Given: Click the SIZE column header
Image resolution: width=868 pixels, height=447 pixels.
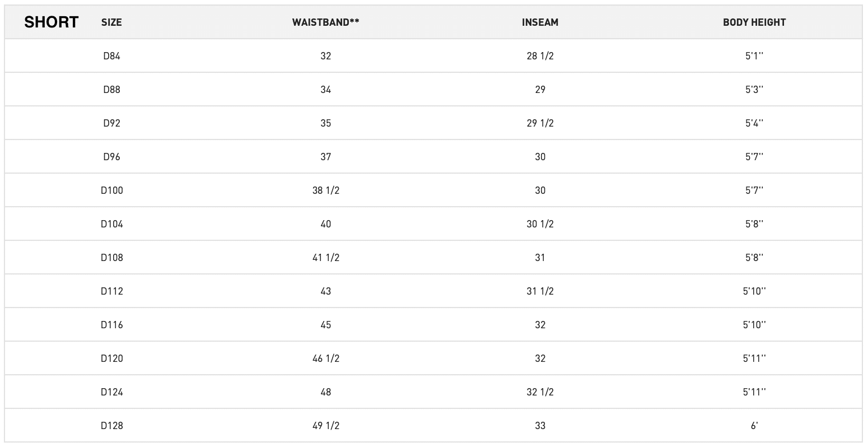Looking at the screenshot, I should tap(111, 22).
